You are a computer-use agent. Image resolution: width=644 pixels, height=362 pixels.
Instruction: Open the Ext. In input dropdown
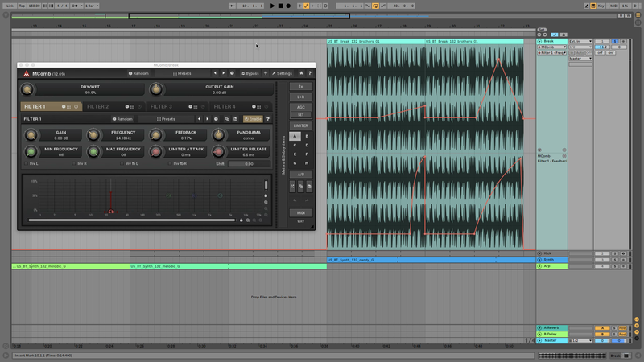[x=580, y=42]
